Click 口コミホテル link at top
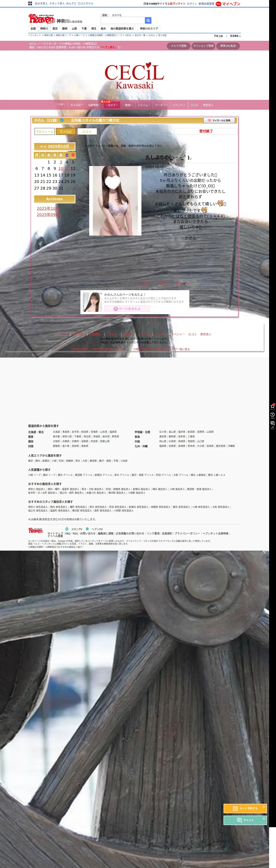The height and width of the screenshot is (868, 276). point(86,3)
